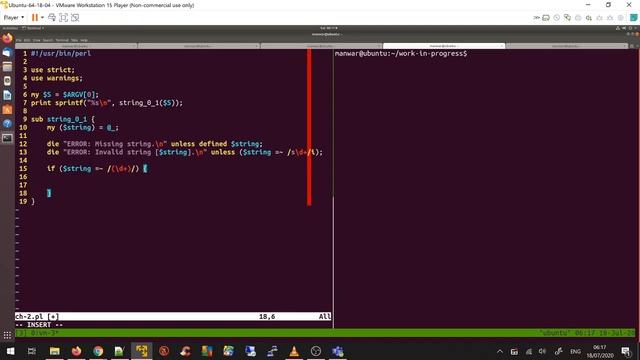Open the Windows taskbar clock showing 06:17

point(600,351)
